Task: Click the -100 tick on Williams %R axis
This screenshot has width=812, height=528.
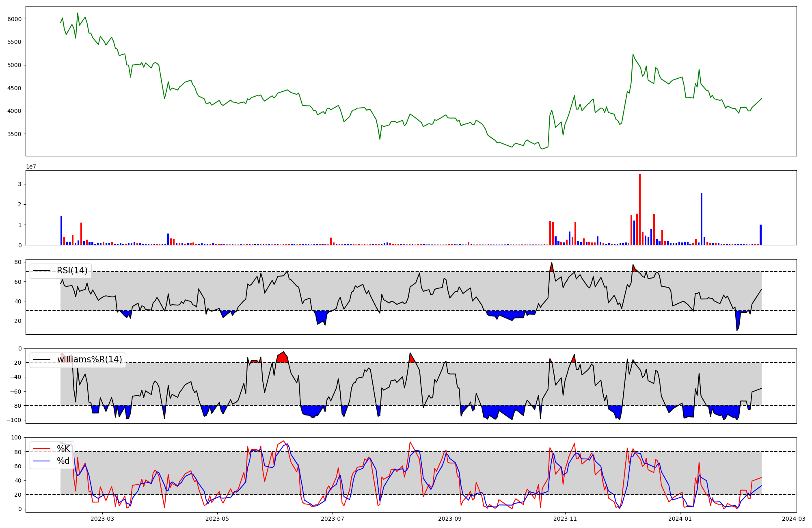Action: (x=15, y=420)
